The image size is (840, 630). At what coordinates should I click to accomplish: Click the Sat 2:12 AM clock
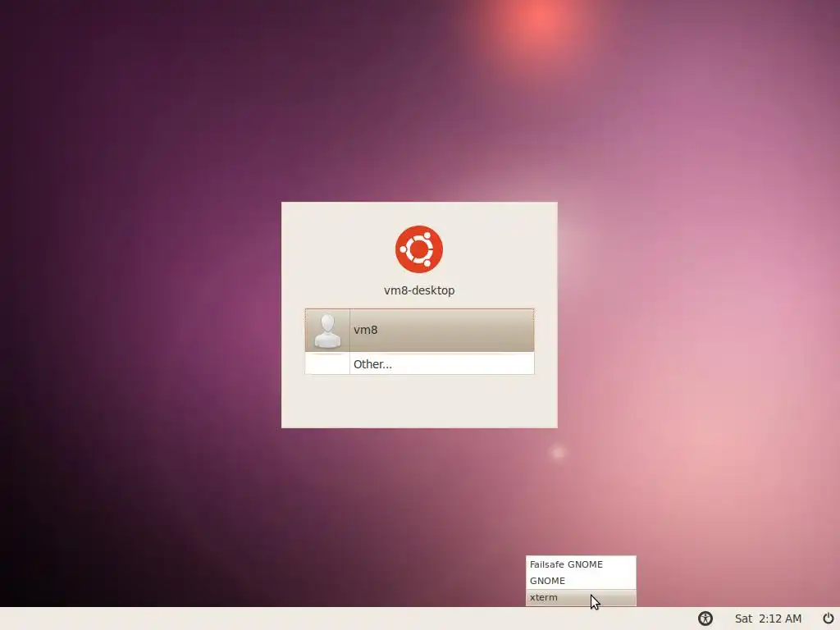point(768,619)
